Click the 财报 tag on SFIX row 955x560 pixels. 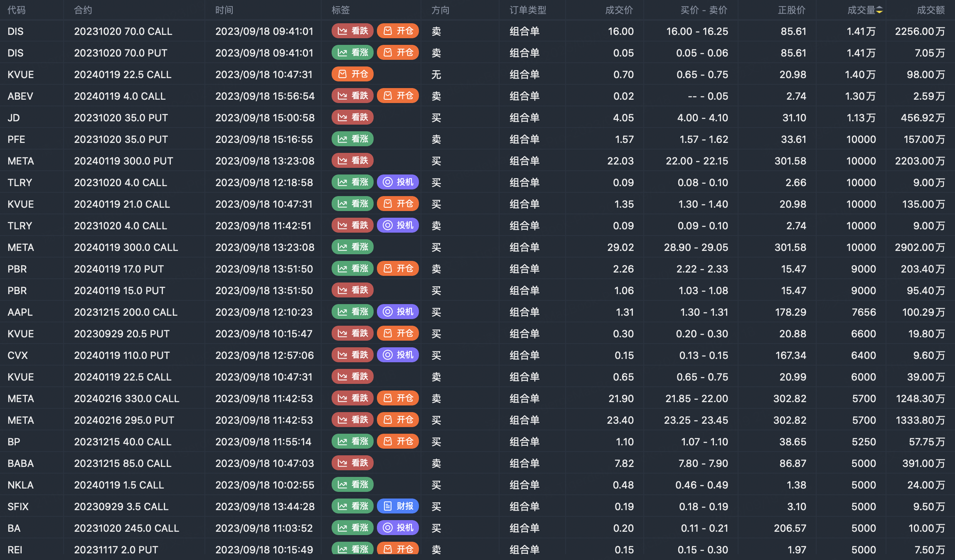[x=398, y=506]
